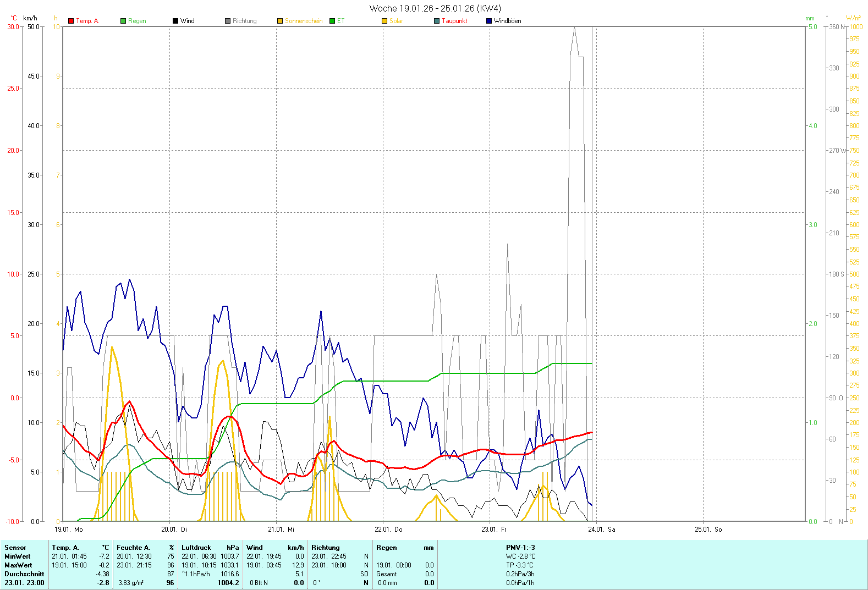Click the teal Taupunkt legend swatch

(x=437, y=21)
